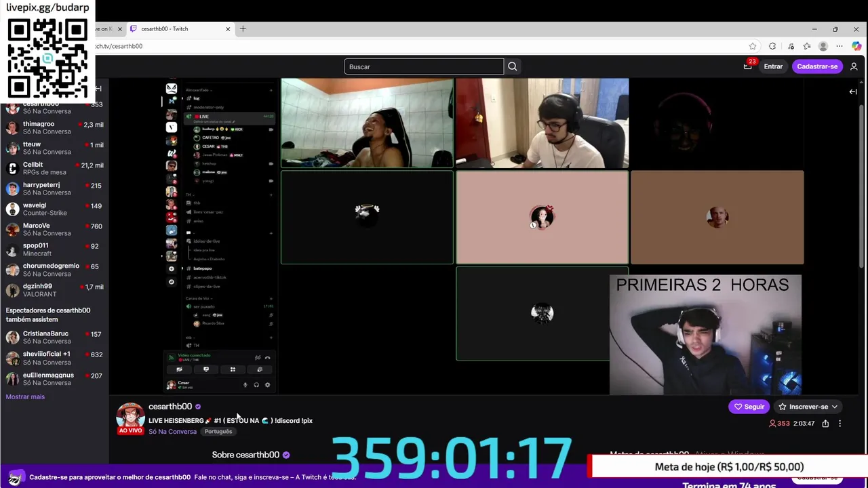868x488 pixels.
Task: Click the Entrar login button
Action: point(773,66)
